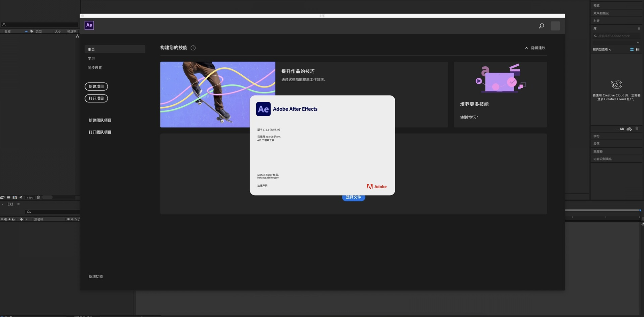Image resolution: width=644 pixels, height=317 pixels.
Task: Click the skateboarder tutorial thumbnail
Action: pos(217,94)
